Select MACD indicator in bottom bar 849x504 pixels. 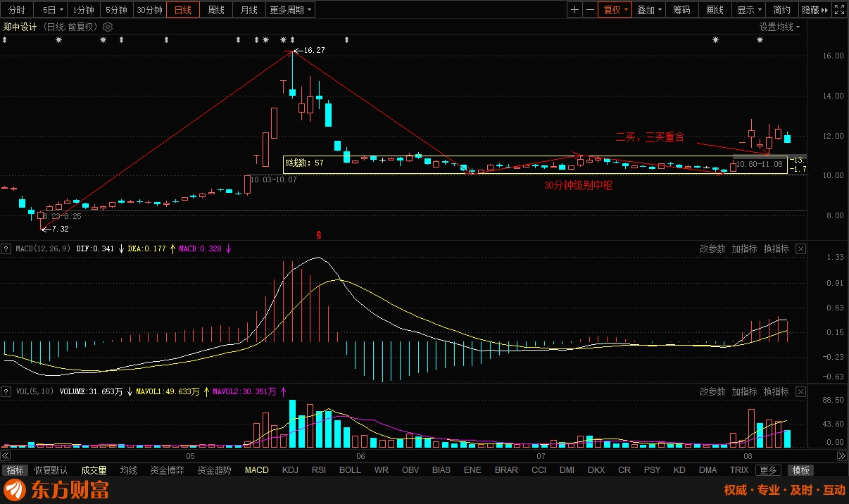[x=257, y=470]
